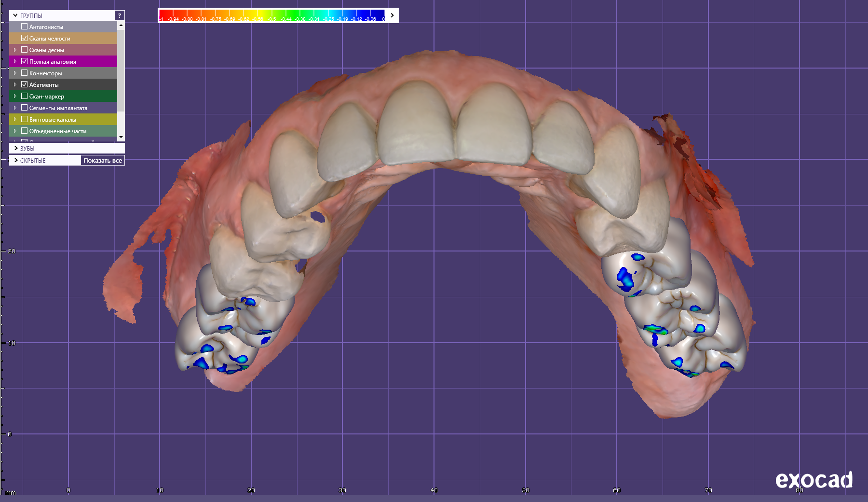Expand the Коннекторы group
Viewport: 868px width, 502px height.
click(x=15, y=73)
